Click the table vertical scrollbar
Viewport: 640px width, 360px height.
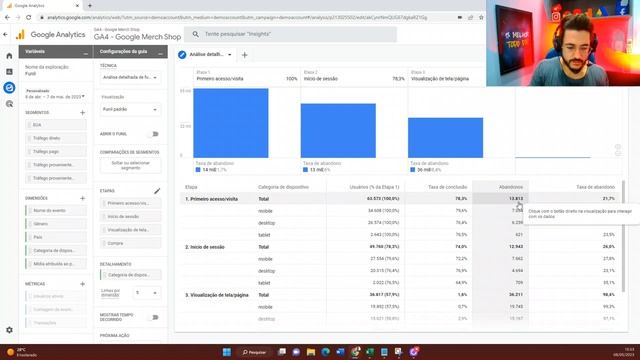(x=623, y=237)
